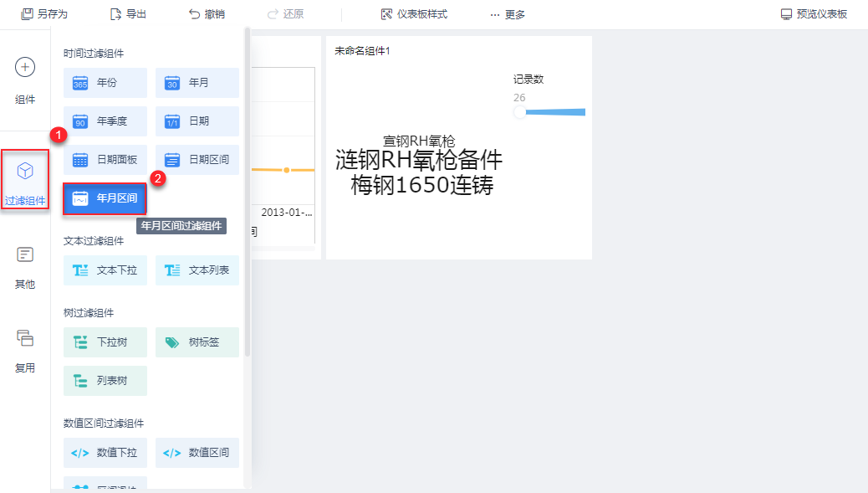Add the 年份 filter component
The width and height of the screenshot is (868, 493).
pyautogui.click(x=105, y=83)
